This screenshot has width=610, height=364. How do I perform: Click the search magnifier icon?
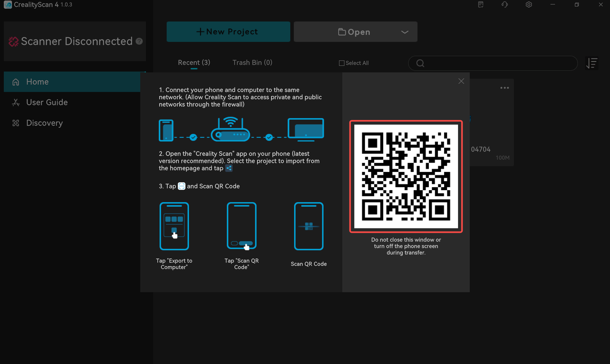[x=420, y=63]
